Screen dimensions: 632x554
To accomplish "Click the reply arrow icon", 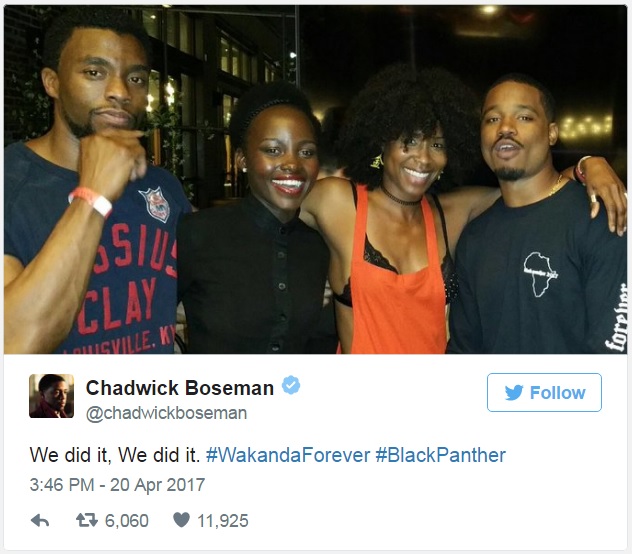I will (40, 521).
